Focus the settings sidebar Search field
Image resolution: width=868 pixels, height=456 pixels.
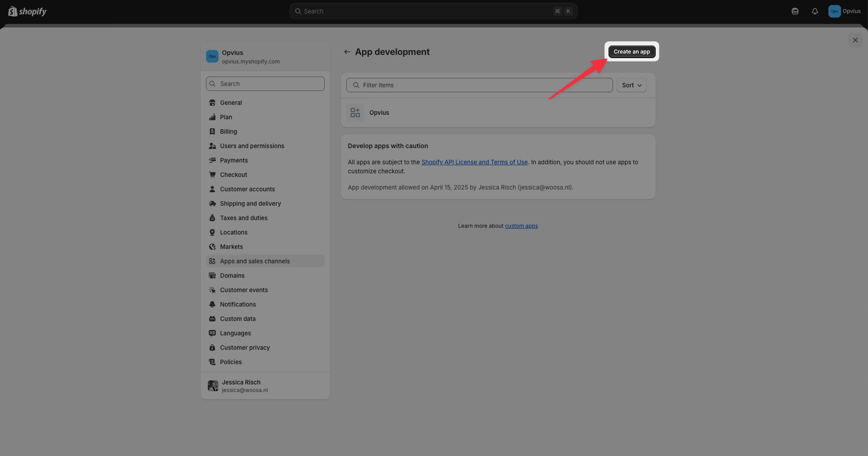(x=265, y=84)
